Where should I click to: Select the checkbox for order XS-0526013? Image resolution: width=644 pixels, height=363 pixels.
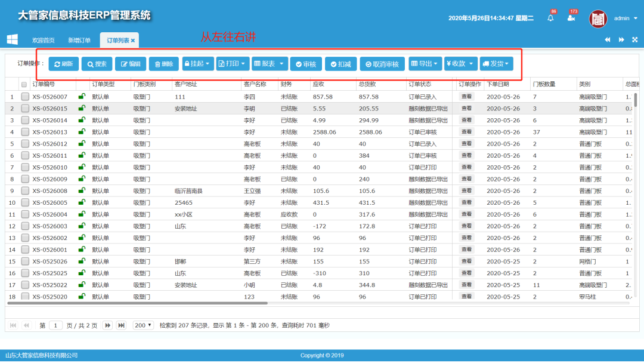[x=25, y=132]
